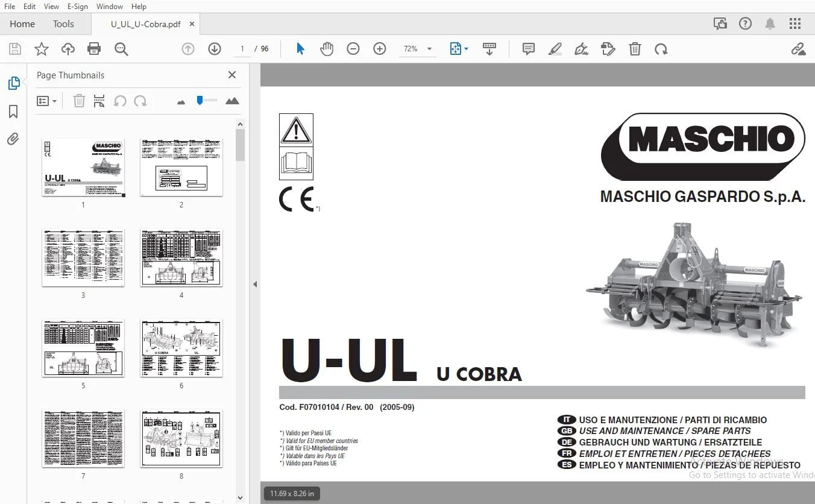Viewport: 815px width, 504px height.
Task: Open the find text search tool
Action: 121,49
